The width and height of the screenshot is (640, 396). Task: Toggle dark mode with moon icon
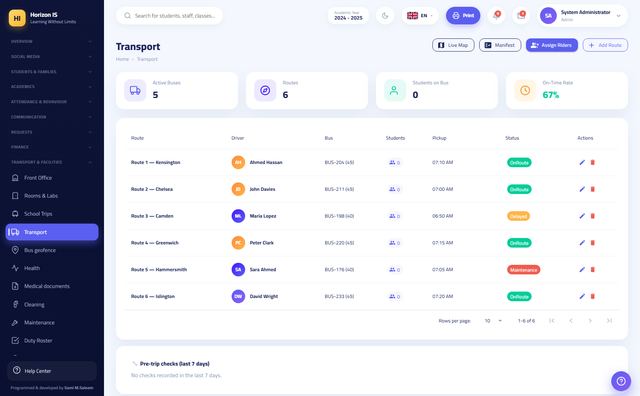(385, 16)
